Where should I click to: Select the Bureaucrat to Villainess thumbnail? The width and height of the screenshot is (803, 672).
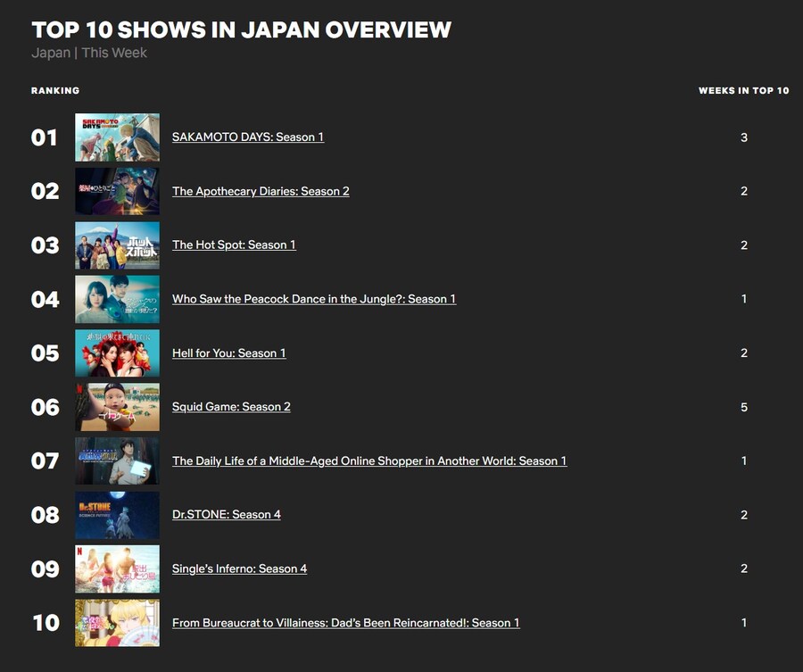pos(117,623)
